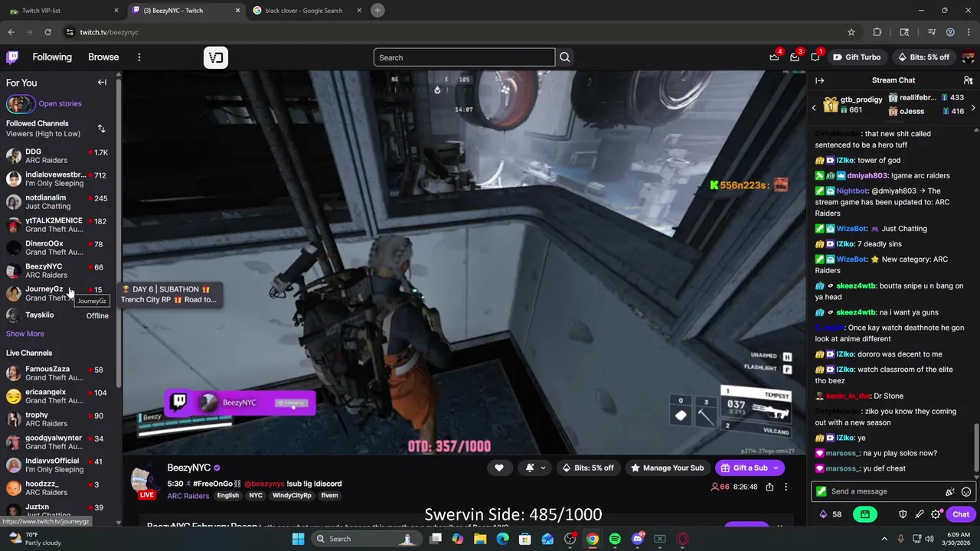The width and height of the screenshot is (980, 551).
Task: Open mod view sword icon
Action: pos(920,514)
